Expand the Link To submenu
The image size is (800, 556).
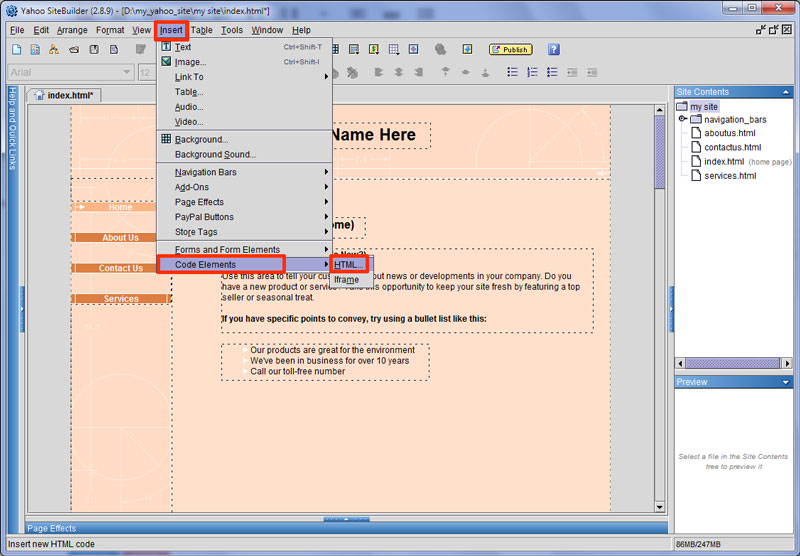244,77
